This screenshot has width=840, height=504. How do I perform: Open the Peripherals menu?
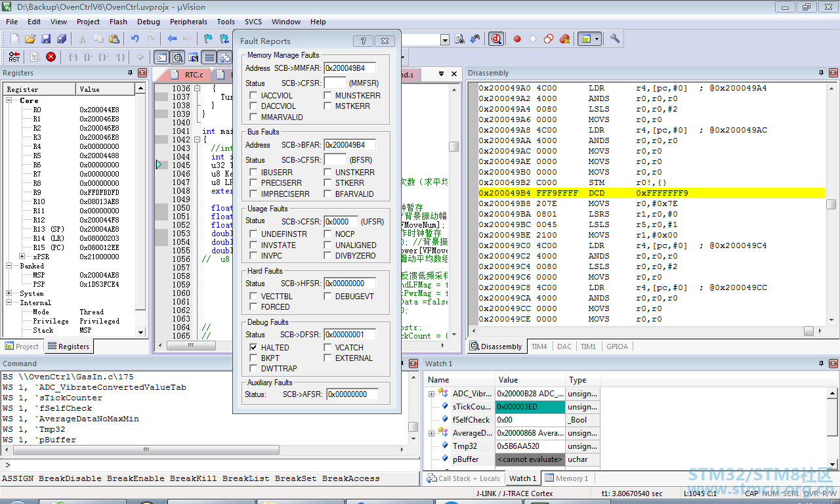pyautogui.click(x=188, y=22)
